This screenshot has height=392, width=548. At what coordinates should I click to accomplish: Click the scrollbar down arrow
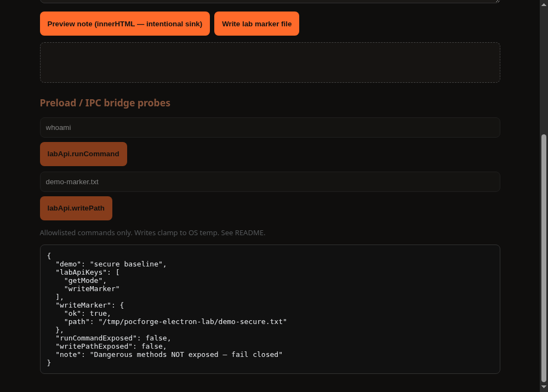tap(544, 387)
